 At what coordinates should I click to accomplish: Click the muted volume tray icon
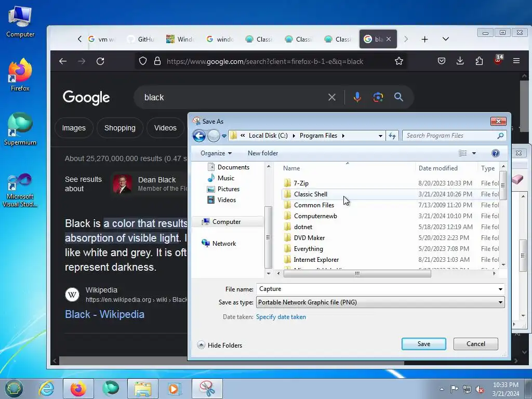tap(480, 390)
